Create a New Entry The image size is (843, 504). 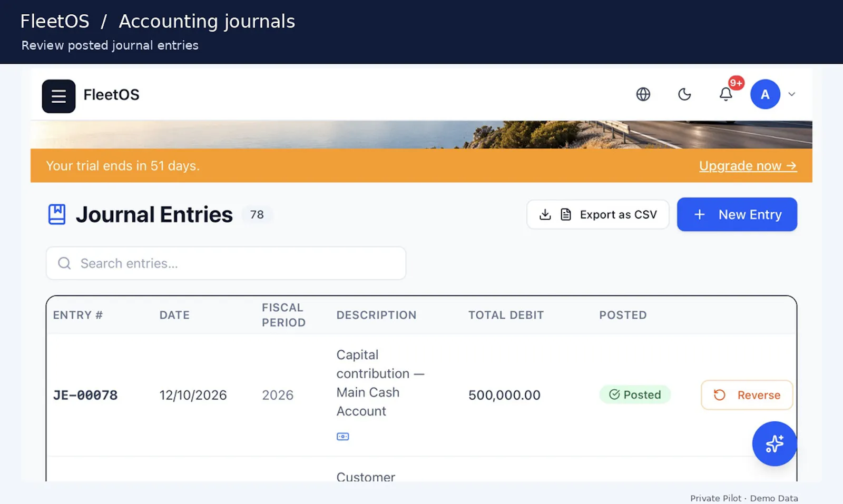tap(737, 214)
